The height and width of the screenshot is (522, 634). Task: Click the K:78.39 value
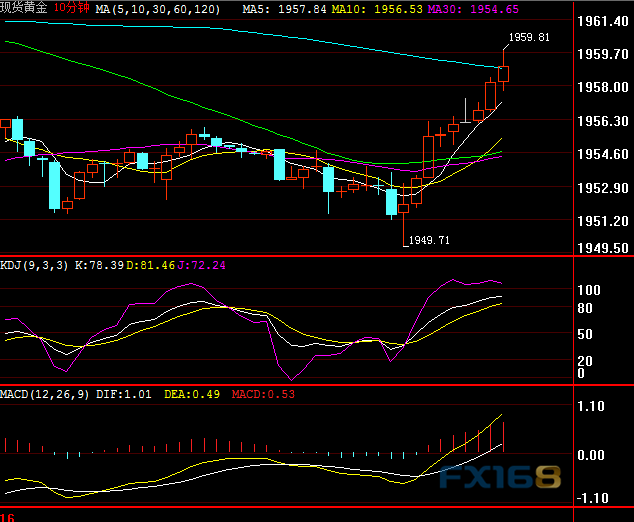click(99, 265)
